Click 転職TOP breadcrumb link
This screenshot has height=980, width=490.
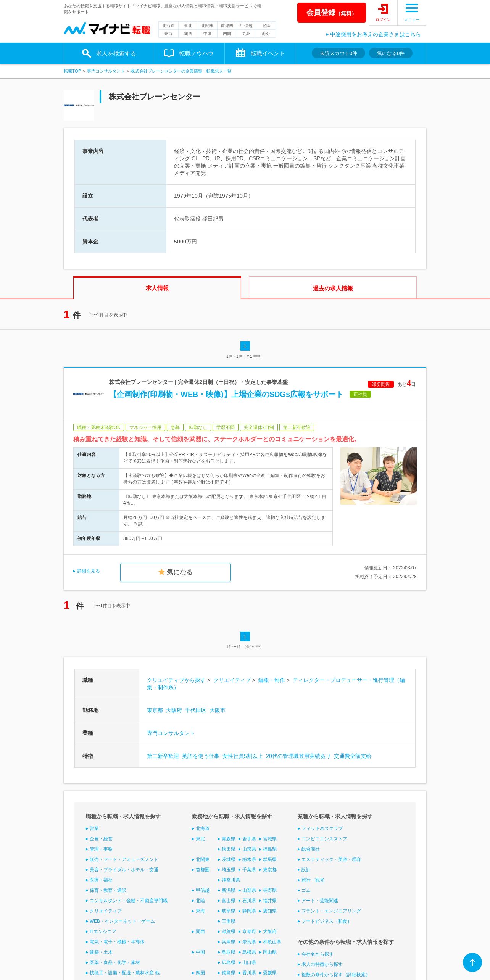(73, 71)
